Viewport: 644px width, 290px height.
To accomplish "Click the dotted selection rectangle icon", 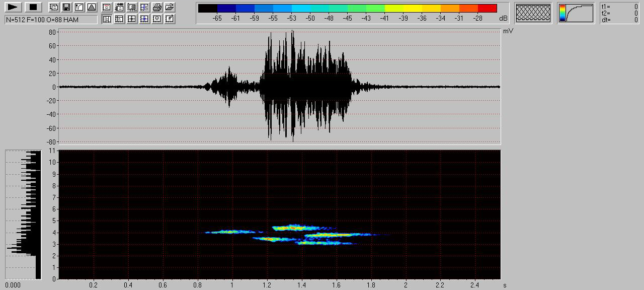I will [x=132, y=7].
